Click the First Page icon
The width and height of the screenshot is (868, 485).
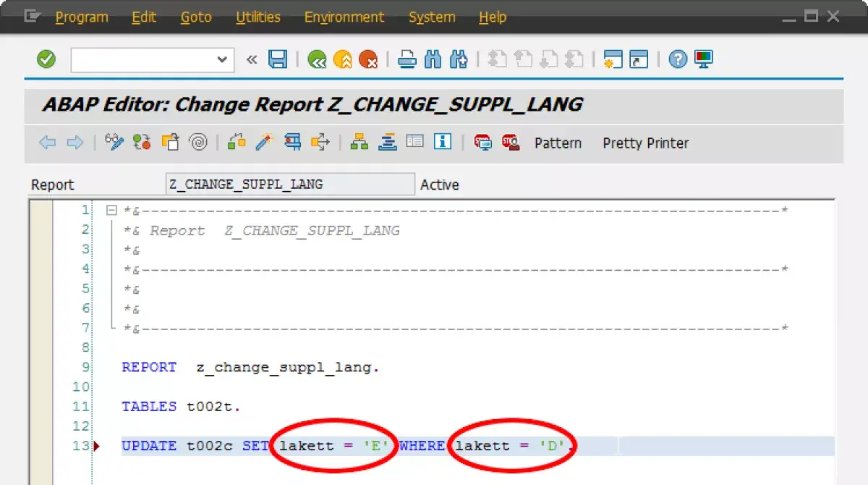coord(497,59)
